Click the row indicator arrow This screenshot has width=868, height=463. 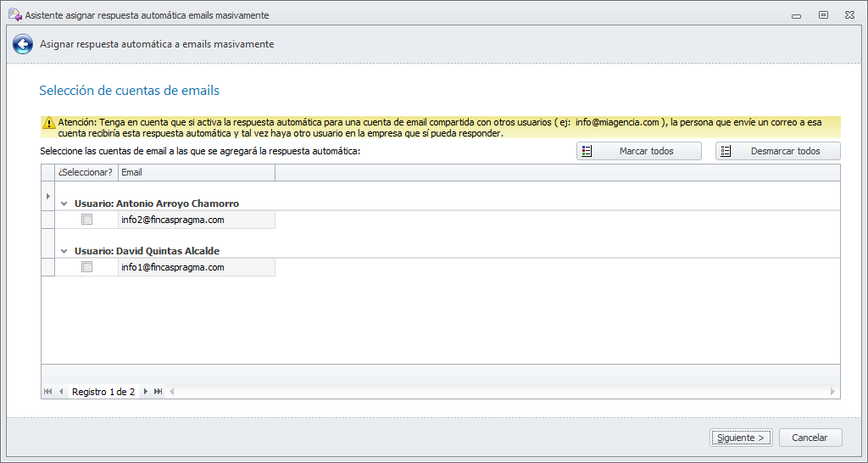[x=47, y=197]
